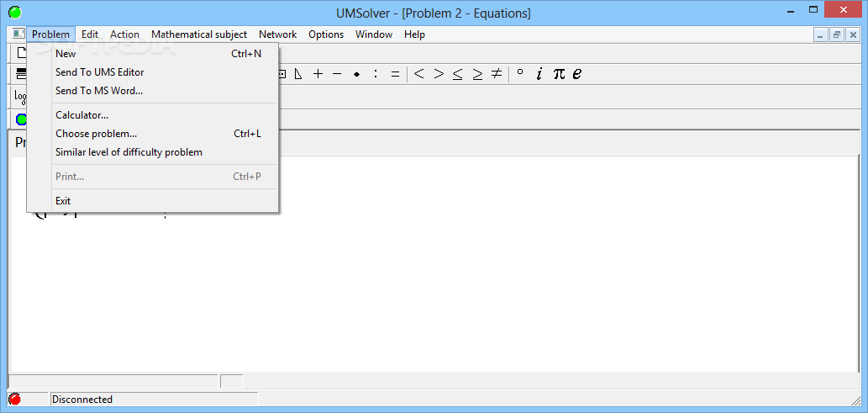Open the Options menu
Image resolution: width=868 pixels, height=413 pixels.
click(326, 34)
